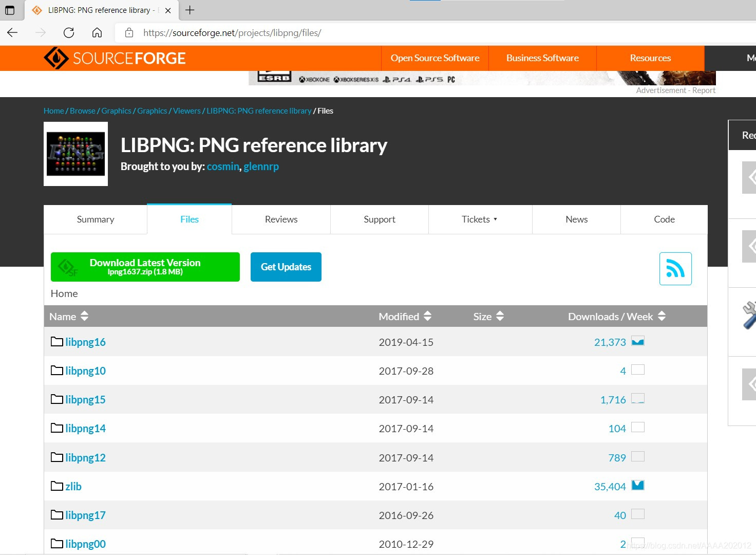Open libpng12 download stats chart icon
This screenshot has width=756, height=555.
pos(638,456)
